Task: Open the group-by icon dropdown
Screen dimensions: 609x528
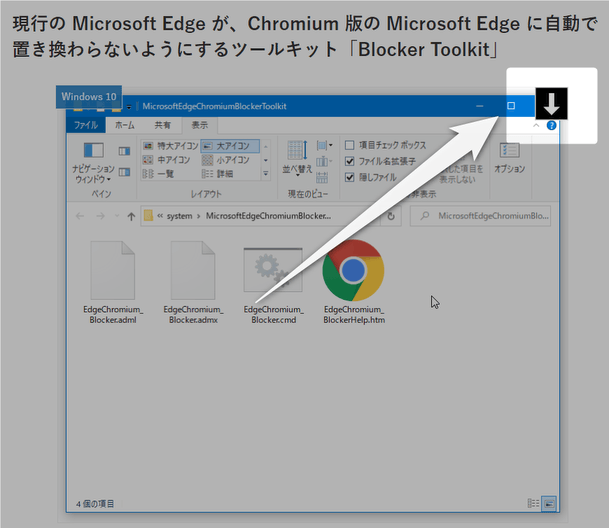Action: pos(324,146)
